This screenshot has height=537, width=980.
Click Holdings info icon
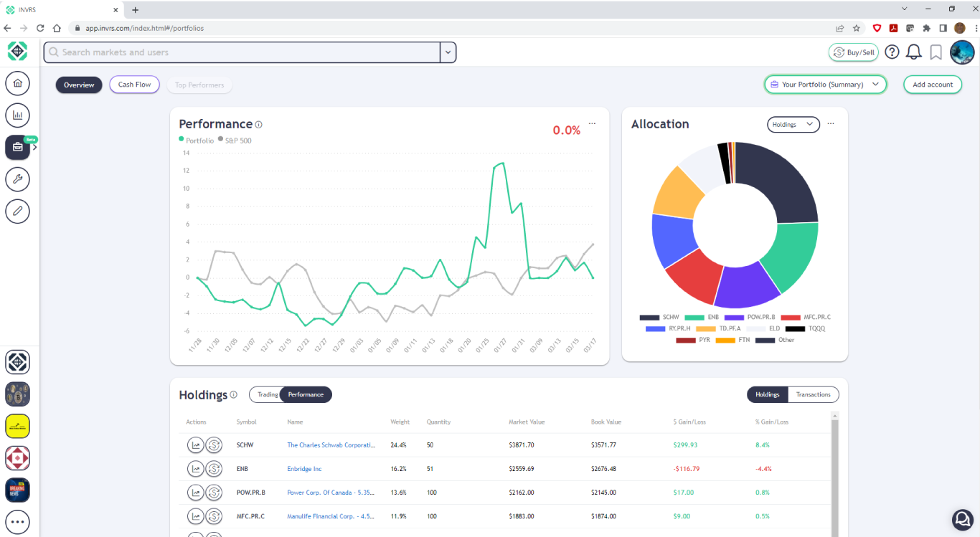click(234, 395)
